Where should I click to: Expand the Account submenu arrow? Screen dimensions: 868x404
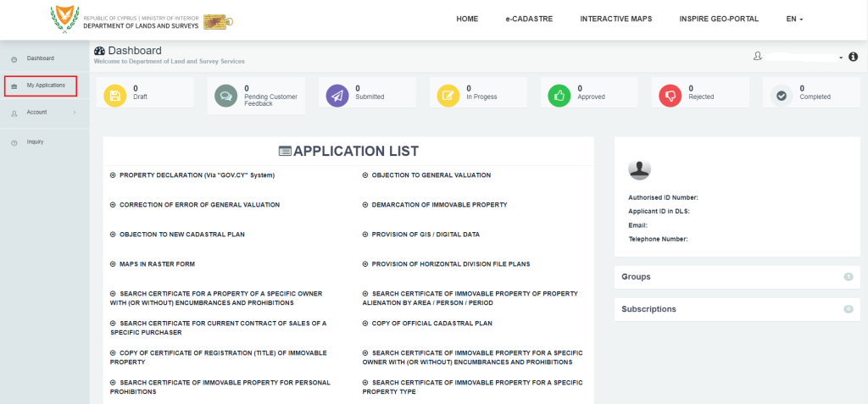[75, 113]
